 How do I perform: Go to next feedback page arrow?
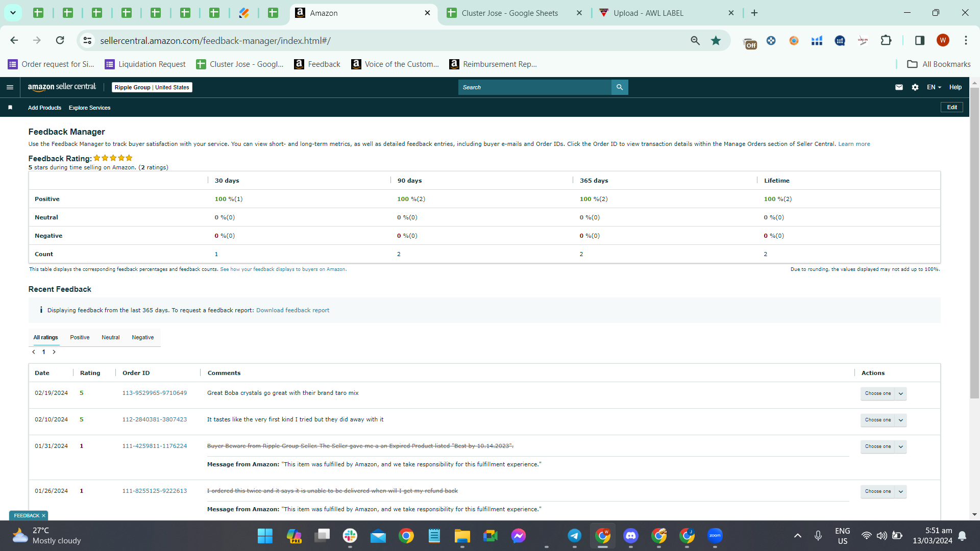click(54, 352)
